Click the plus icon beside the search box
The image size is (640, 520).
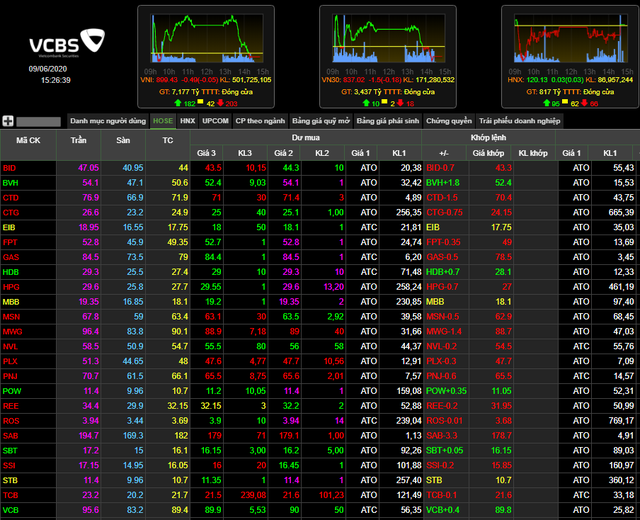[8, 121]
